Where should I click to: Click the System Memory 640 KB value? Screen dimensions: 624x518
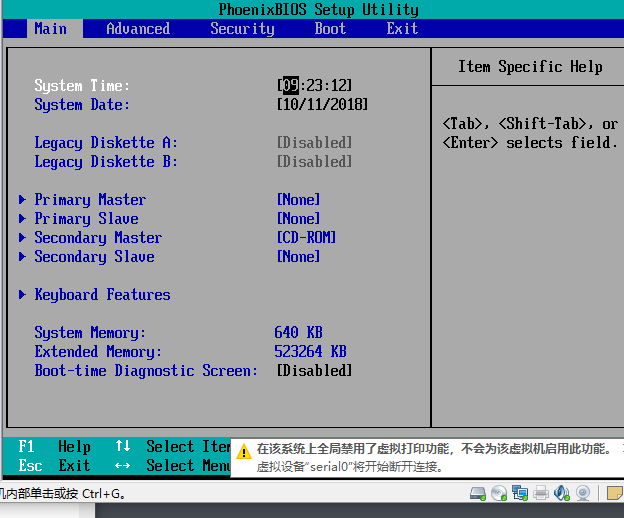coord(298,333)
